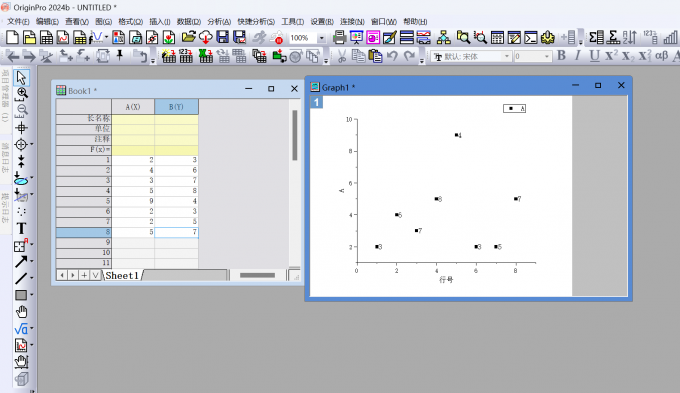Select cell in row 5 column A(X) showing 9
Viewport: 680px width, 393px height.
(133, 201)
